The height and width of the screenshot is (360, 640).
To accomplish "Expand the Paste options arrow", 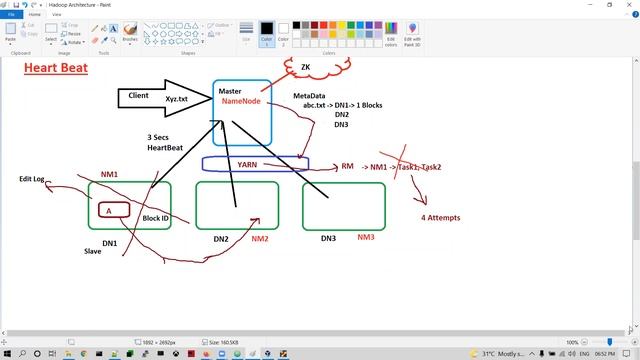I will 11,44.
